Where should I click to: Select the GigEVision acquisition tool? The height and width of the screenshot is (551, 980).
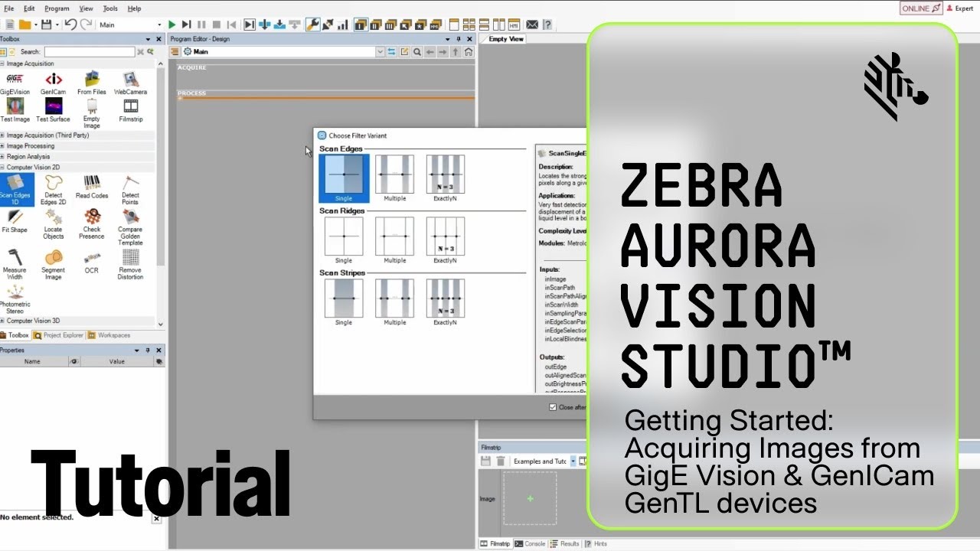[x=15, y=83]
